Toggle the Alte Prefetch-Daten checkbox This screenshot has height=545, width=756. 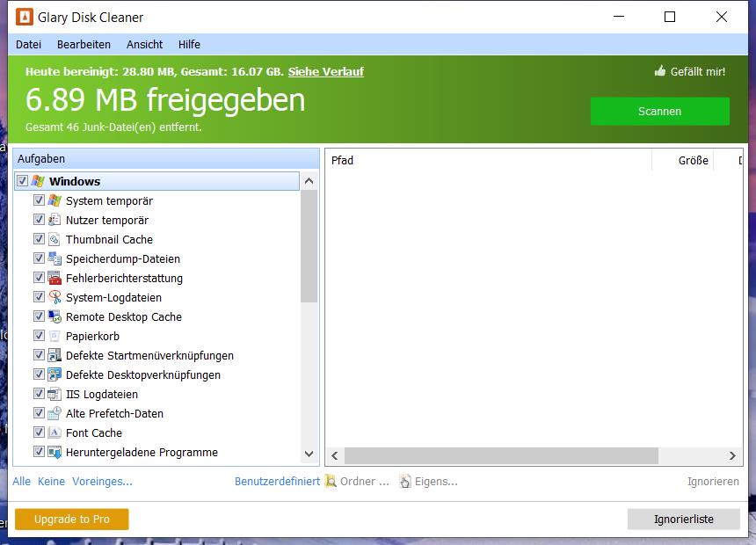coord(39,412)
